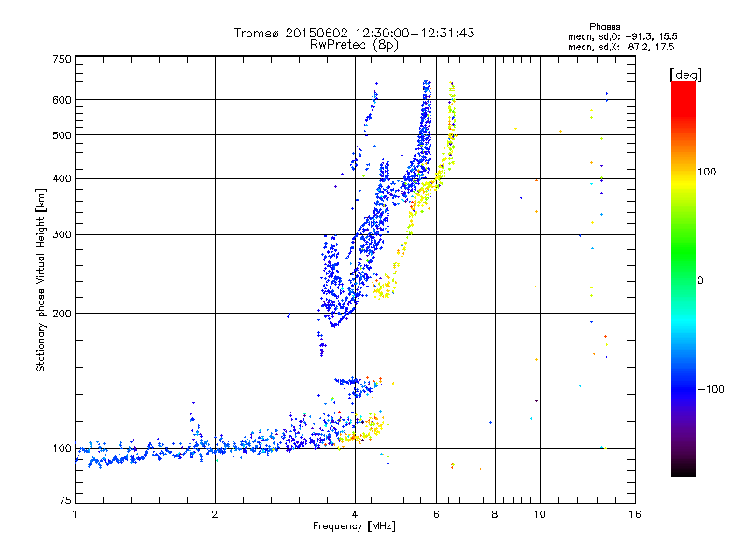Viewport: 747px width, 560px height.
Task: Click the 'mean, sd,O: -91.3, 15.5' text
Action: [x=622, y=36]
